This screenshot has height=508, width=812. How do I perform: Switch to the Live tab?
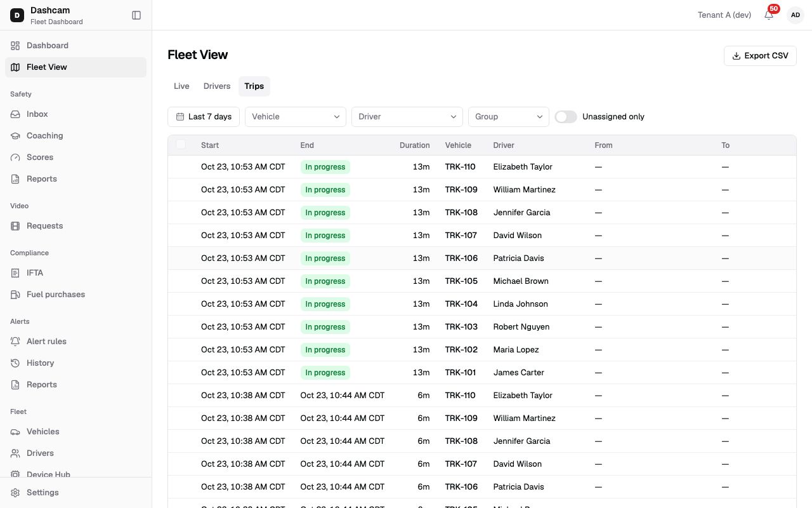pyautogui.click(x=181, y=86)
